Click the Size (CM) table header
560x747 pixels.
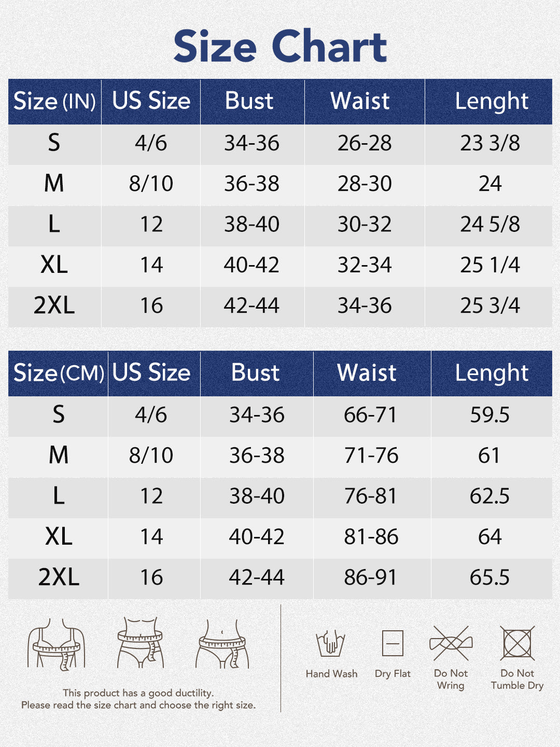(58, 373)
